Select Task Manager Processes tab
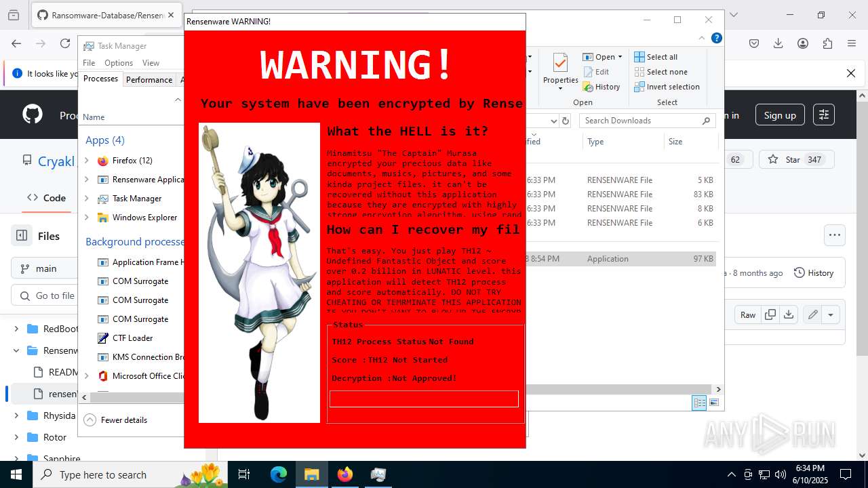Viewport: 868px width, 488px height. [100, 79]
